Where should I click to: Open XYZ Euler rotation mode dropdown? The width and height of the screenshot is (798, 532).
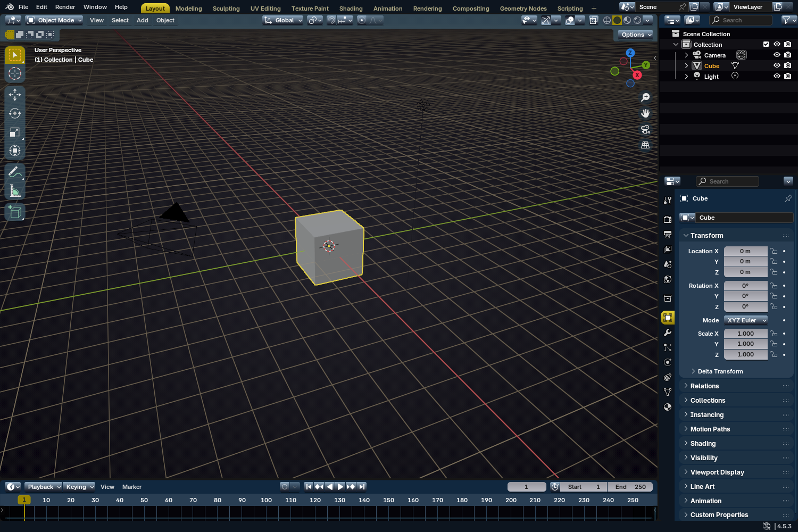point(746,320)
